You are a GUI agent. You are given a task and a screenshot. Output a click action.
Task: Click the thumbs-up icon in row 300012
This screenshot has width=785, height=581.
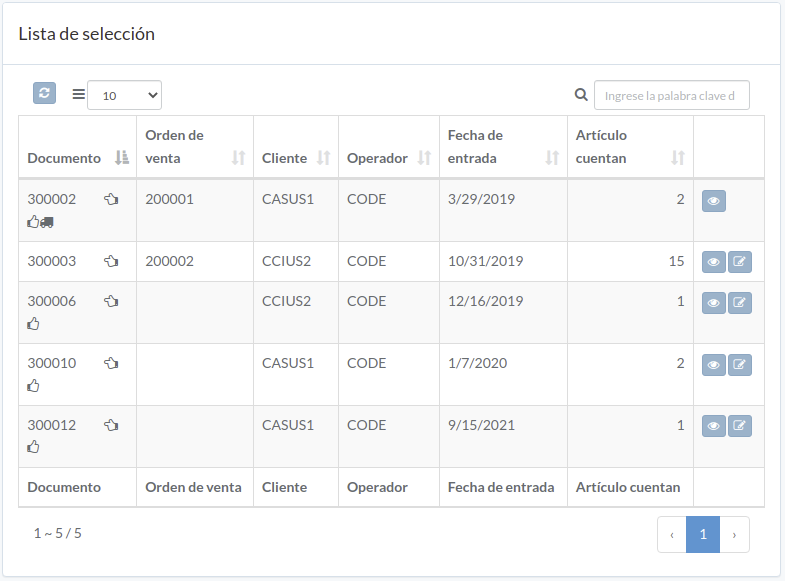(33, 447)
